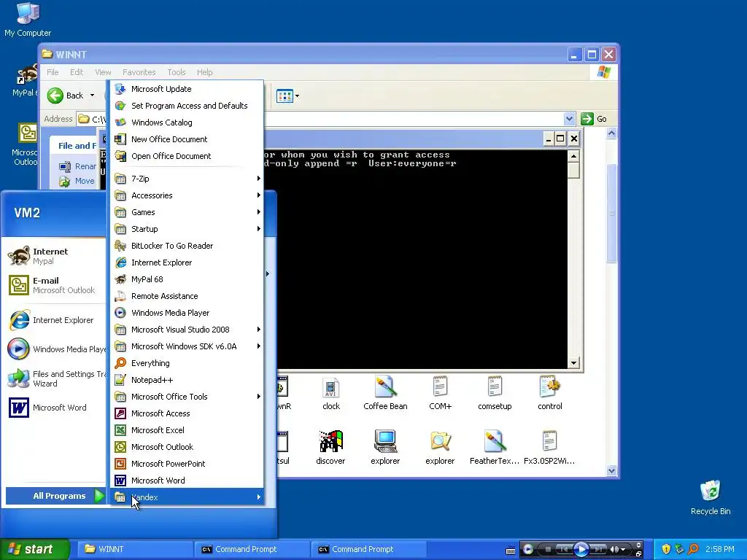Expand the 7-Zip submenu
Image resolution: width=747 pixels, height=560 pixels.
pyautogui.click(x=187, y=179)
